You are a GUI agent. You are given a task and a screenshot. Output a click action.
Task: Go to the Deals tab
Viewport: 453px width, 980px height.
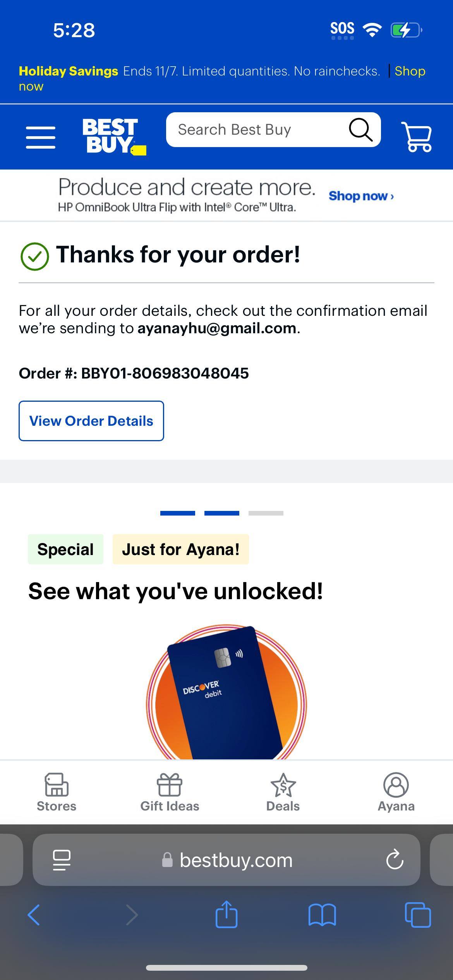(x=283, y=792)
